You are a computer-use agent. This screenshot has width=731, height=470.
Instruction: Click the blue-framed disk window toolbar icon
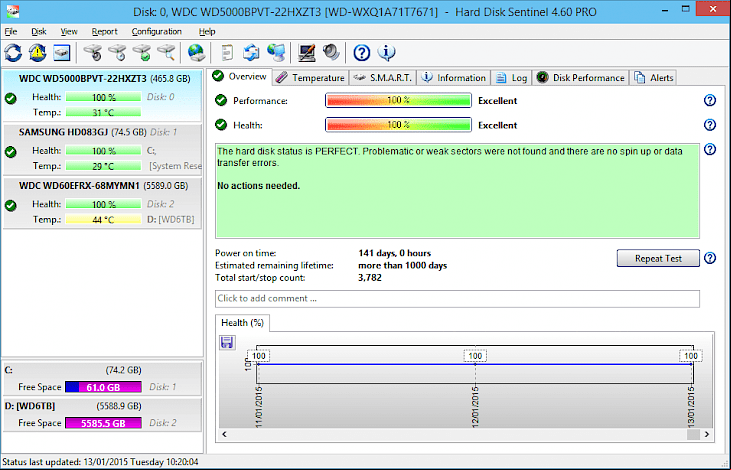point(62,53)
